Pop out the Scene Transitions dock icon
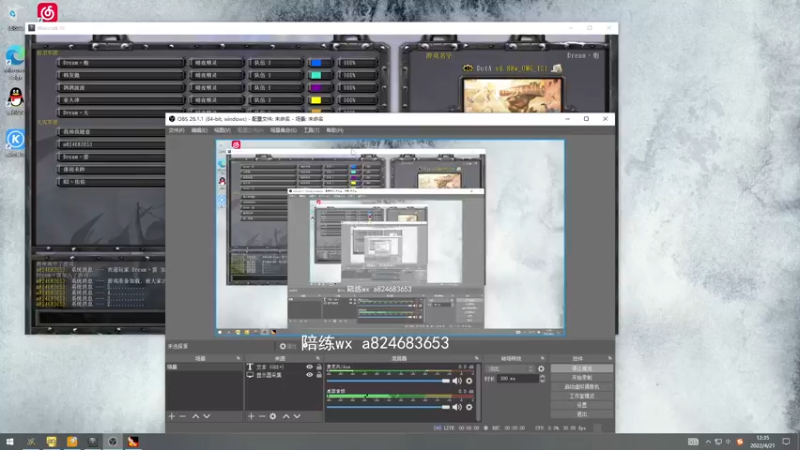Screen dimensions: 800x450 [542, 358]
